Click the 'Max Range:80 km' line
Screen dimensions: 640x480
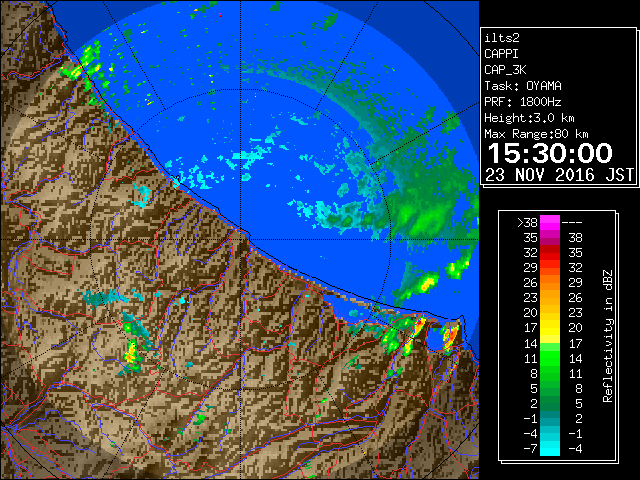[x=536, y=134]
